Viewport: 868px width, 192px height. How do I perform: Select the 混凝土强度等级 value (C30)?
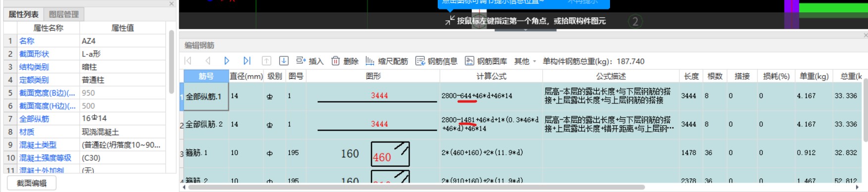(122, 158)
